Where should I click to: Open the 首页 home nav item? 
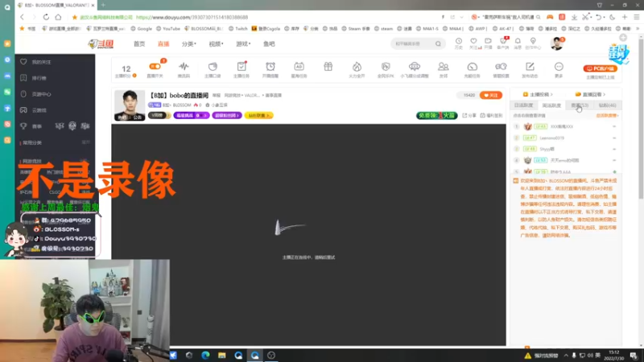coord(139,44)
